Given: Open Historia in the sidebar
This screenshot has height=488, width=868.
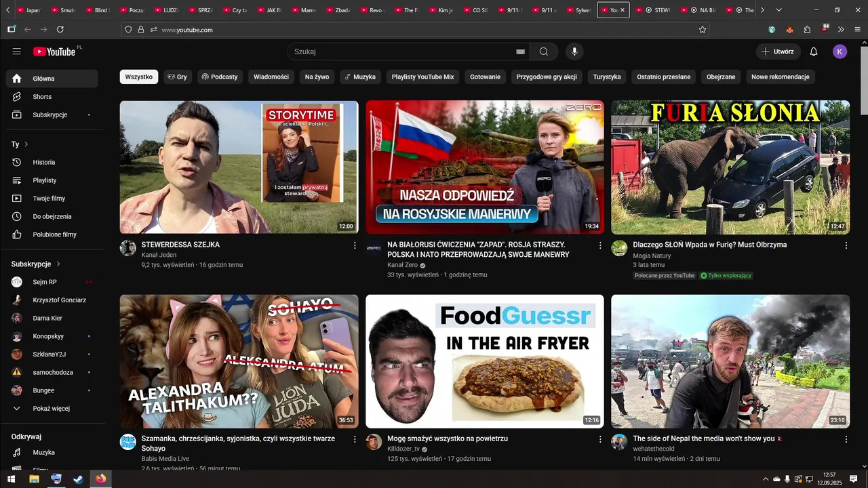Looking at the screenshot, I should coord(52,162).
